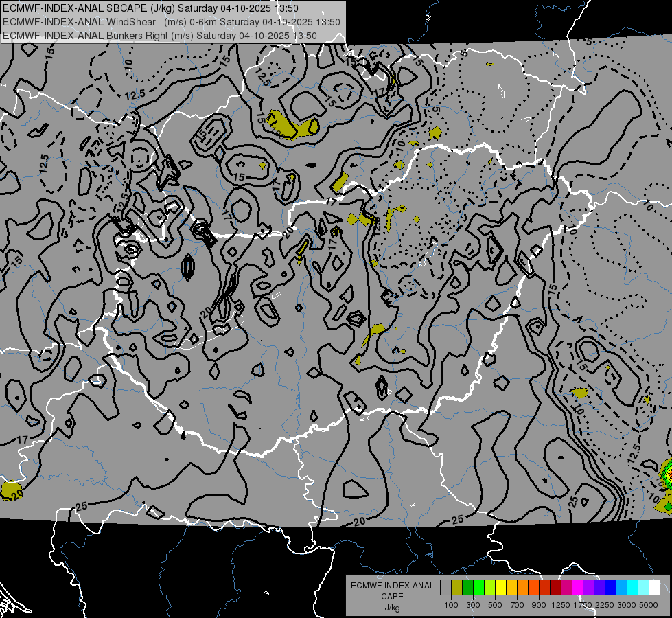Click the ECMWF-INDEX-ANAL CAPE legend label
Viewport: 672px width, 618px height.
[x=392, y=586]
